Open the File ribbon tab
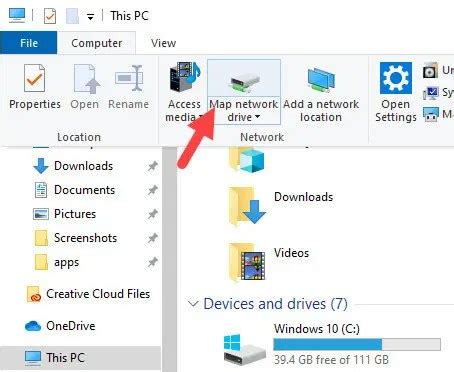 coord(29,43)
